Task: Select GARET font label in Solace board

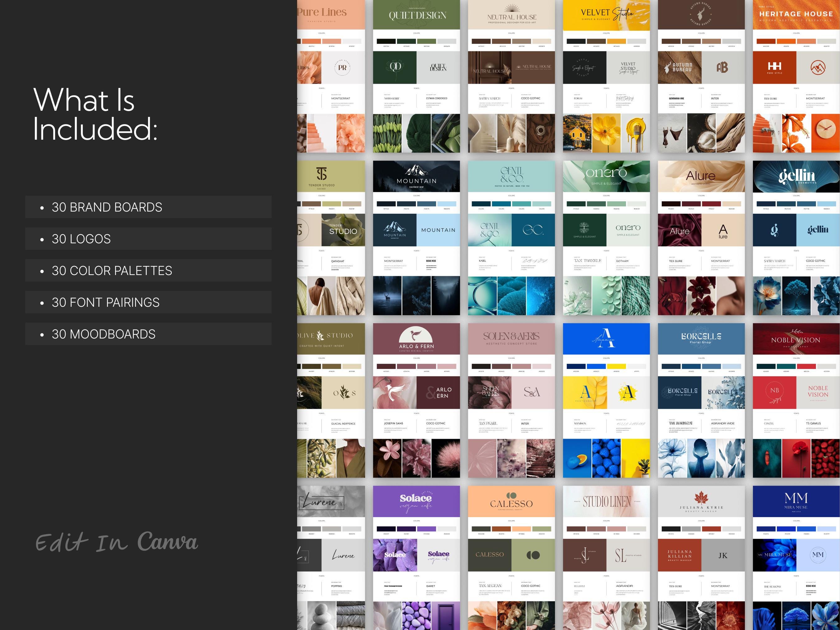Action: 431,586
